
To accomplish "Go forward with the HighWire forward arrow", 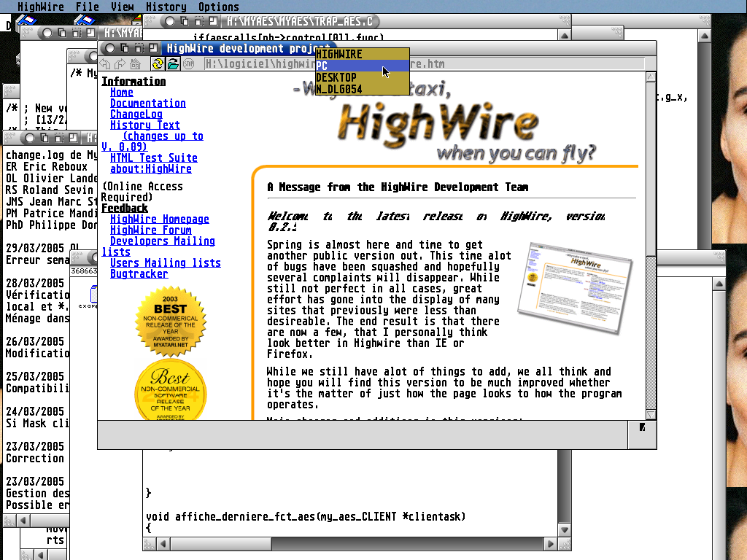I will 120,64.
